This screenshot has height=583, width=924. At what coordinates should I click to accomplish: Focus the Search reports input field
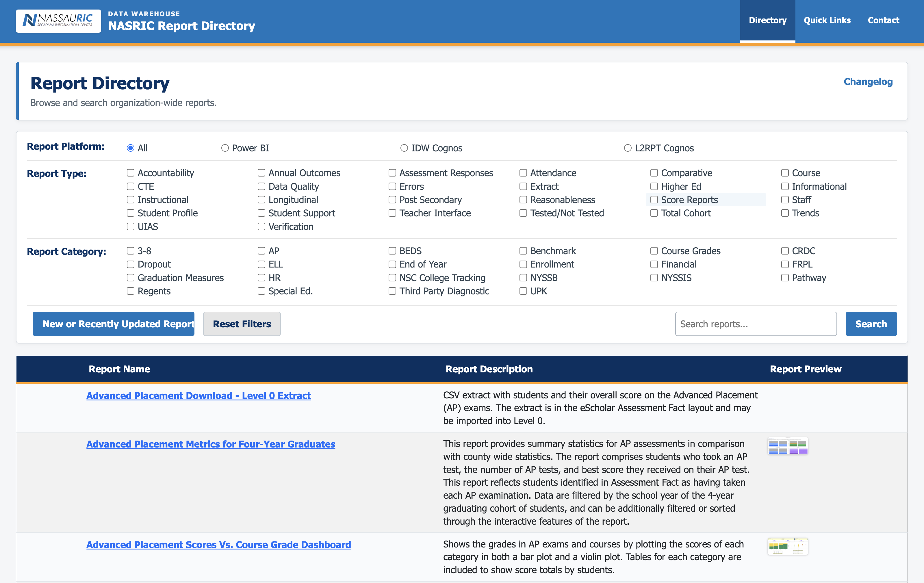tap(756, 324)
